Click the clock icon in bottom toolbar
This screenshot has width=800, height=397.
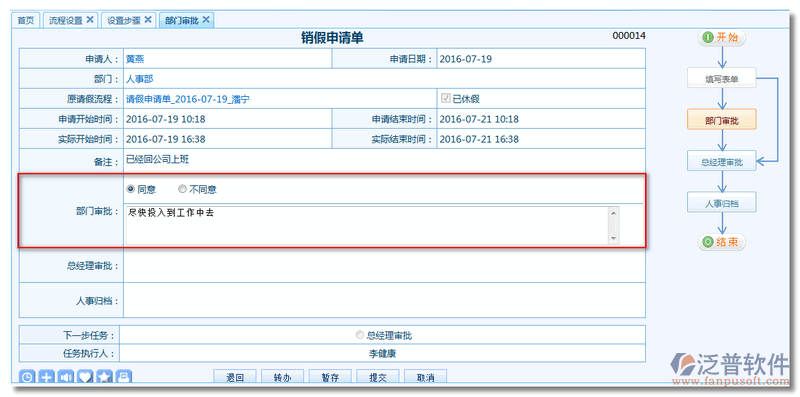pos(27,377)
